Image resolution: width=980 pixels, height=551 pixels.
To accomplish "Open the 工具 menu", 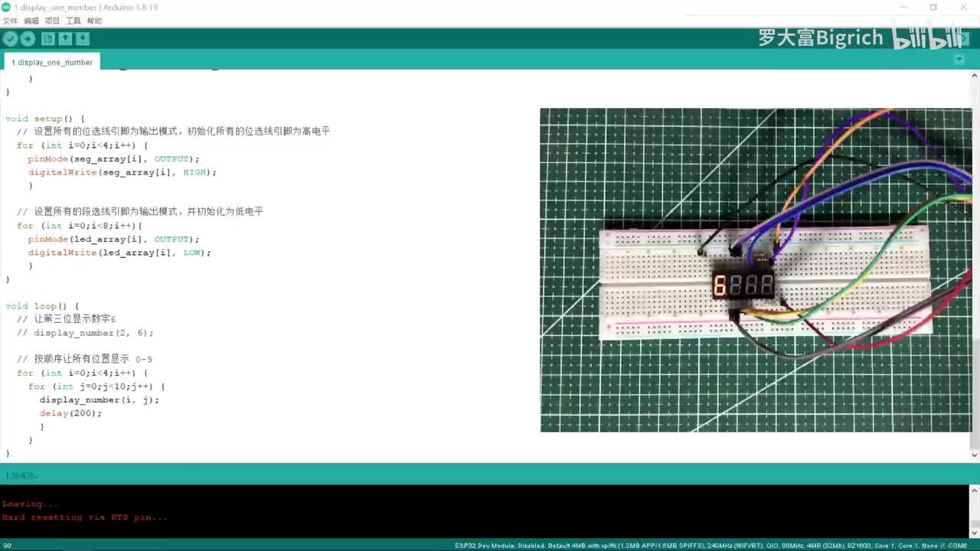I will (x=73, y=21).
